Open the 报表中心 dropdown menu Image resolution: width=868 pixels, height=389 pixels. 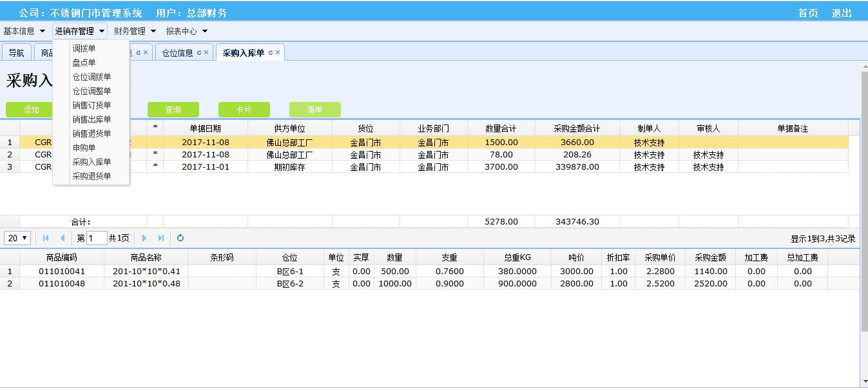click(x=187, y=31)
